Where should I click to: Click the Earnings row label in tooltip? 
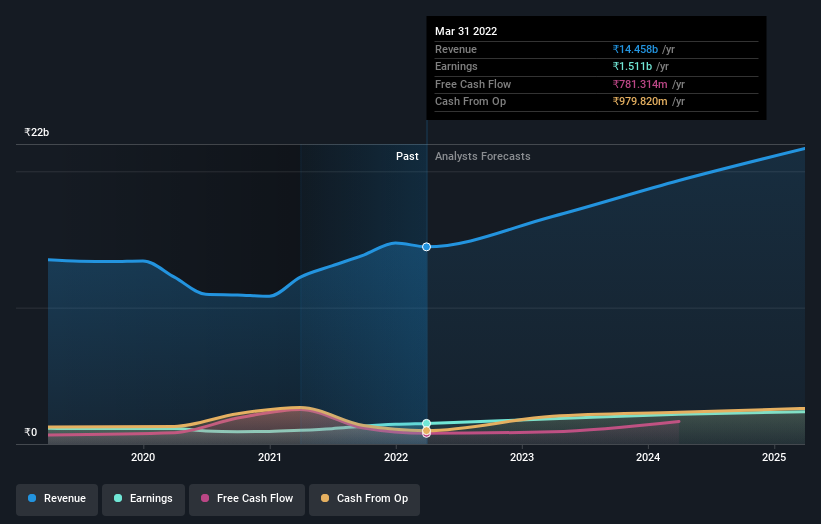456,66
